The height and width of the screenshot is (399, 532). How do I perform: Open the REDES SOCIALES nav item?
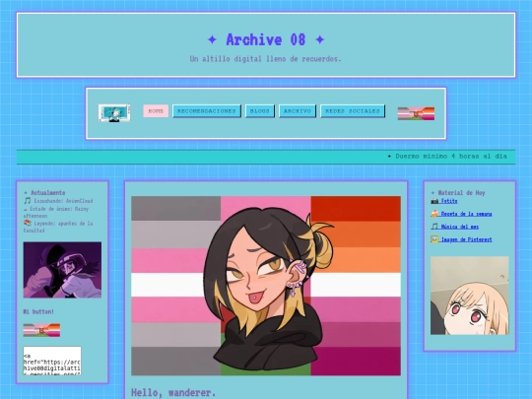[353, 111]
